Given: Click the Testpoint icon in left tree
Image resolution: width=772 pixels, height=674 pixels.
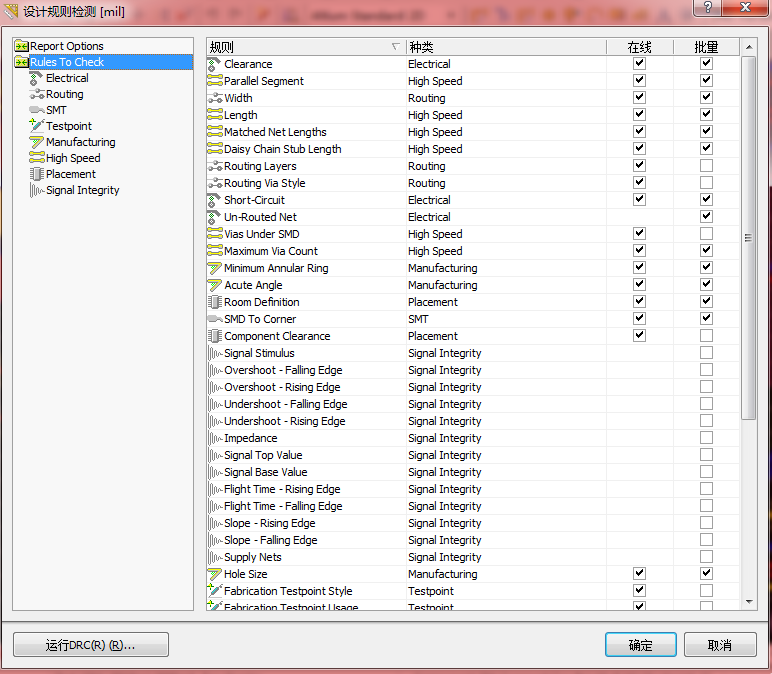Looking at the screenshot, I should (37, 126).
